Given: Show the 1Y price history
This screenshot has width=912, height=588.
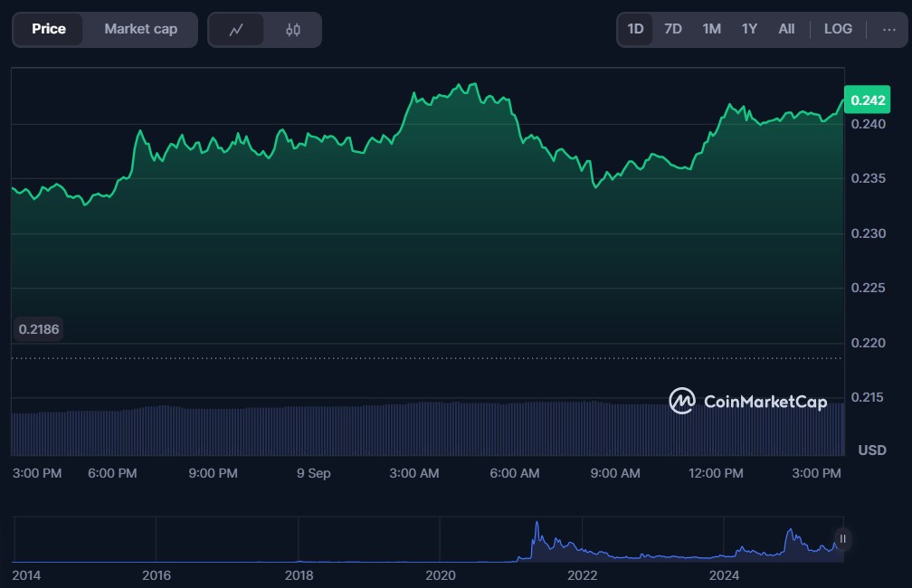Looking at the screenshot, I should [749, 29].
